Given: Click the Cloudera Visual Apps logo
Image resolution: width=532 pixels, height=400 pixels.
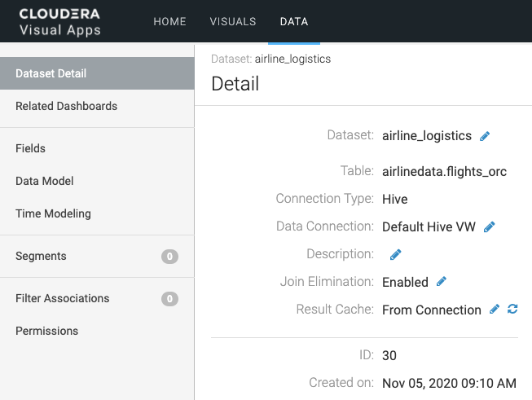Looking at the screenshot, I should pos(60,22).
